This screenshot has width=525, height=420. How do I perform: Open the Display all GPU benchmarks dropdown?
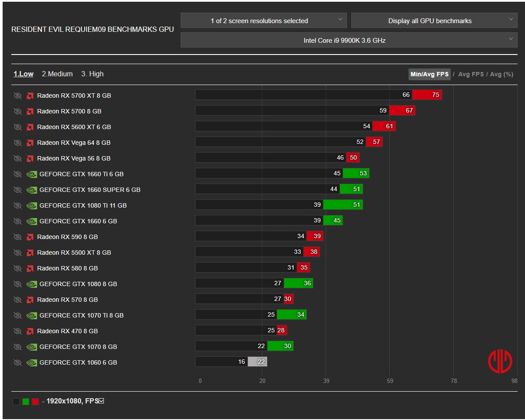[x=434, y=20]
